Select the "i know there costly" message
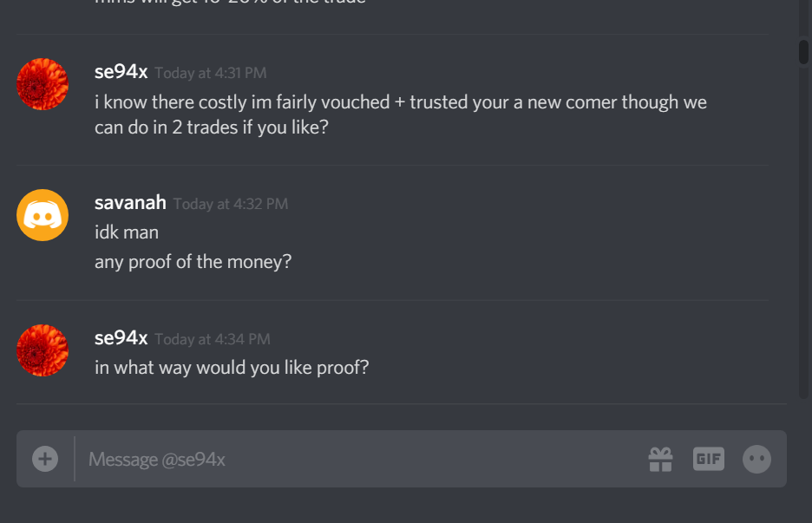Screen dimensions: 812x523 click(400, 114)
